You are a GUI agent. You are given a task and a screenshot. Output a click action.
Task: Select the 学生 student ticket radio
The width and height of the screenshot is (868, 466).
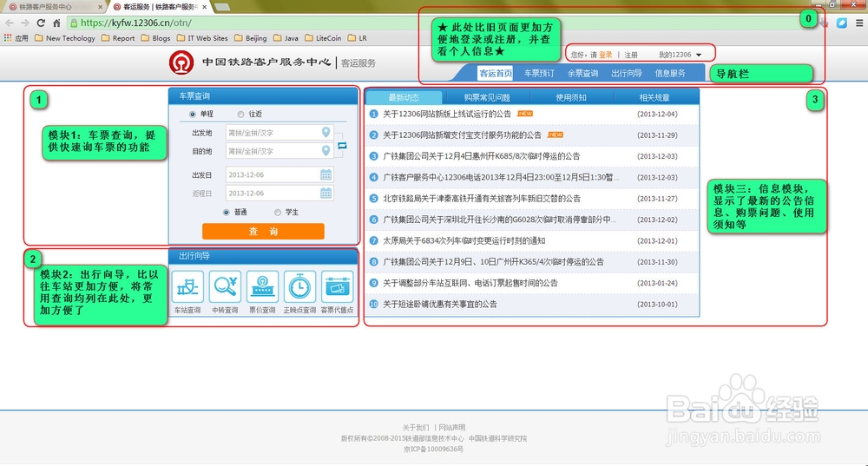click(x=278, y=212)
